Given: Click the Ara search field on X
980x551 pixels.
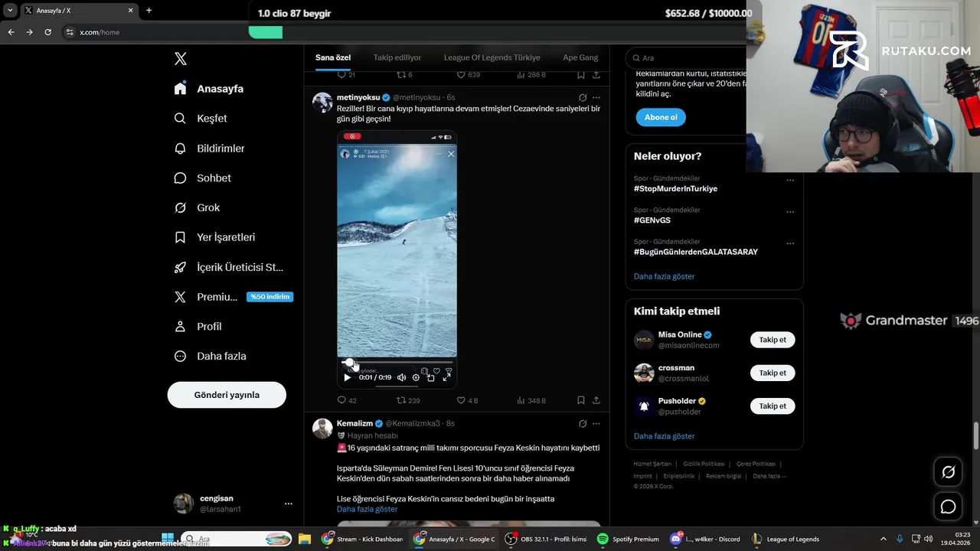Looking at the screenshot, I should click(685, 58).
